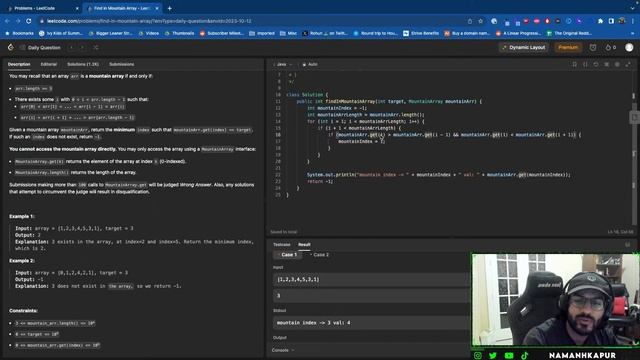
Task: Open the editor shortcuts icon
Action: pyautogui.click(x=607, y=64)
